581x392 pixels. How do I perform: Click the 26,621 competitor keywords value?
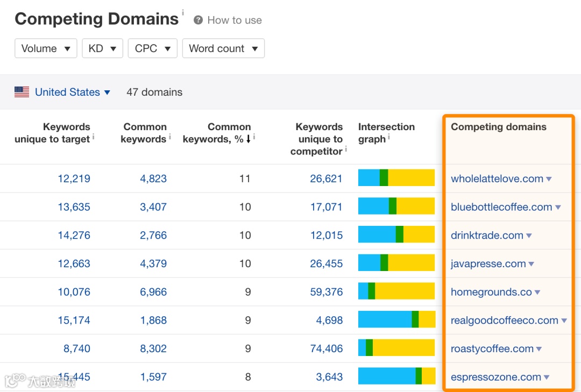point(326,179)
